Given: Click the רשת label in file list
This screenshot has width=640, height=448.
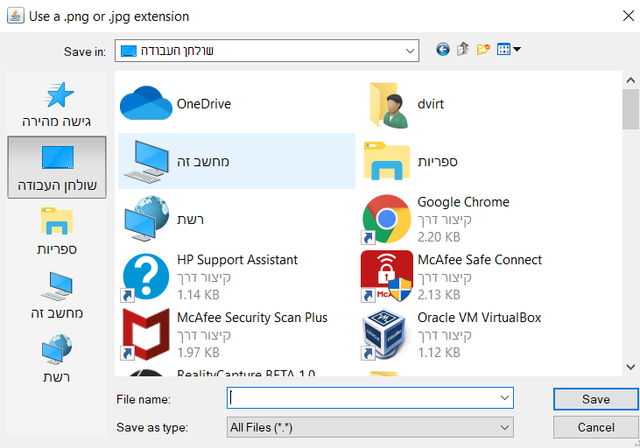Looking at the screenshot, I should tap(190, 220).
